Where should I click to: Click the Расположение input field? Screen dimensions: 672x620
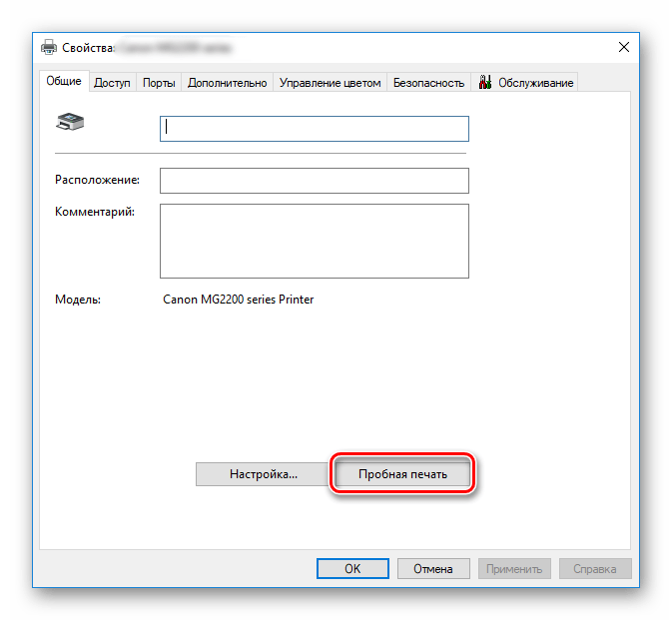click(315, 181)
